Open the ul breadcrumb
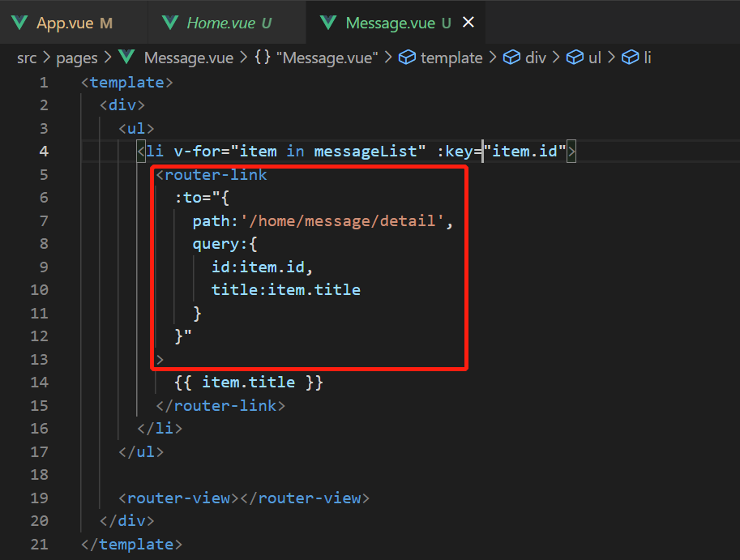This screenshot has height=560, width=740. point(595,58)
